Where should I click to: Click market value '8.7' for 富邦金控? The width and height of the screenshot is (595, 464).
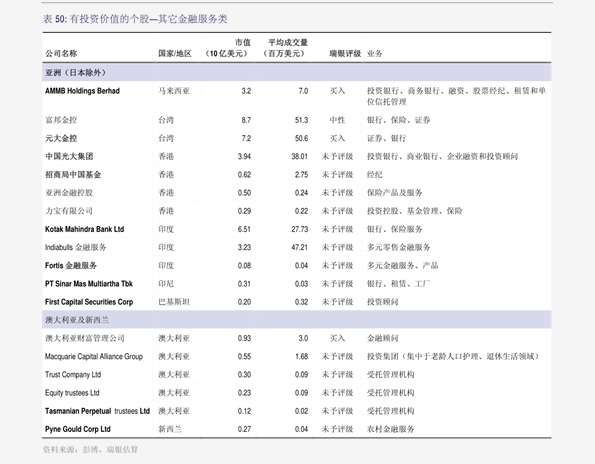coord(246,120)
